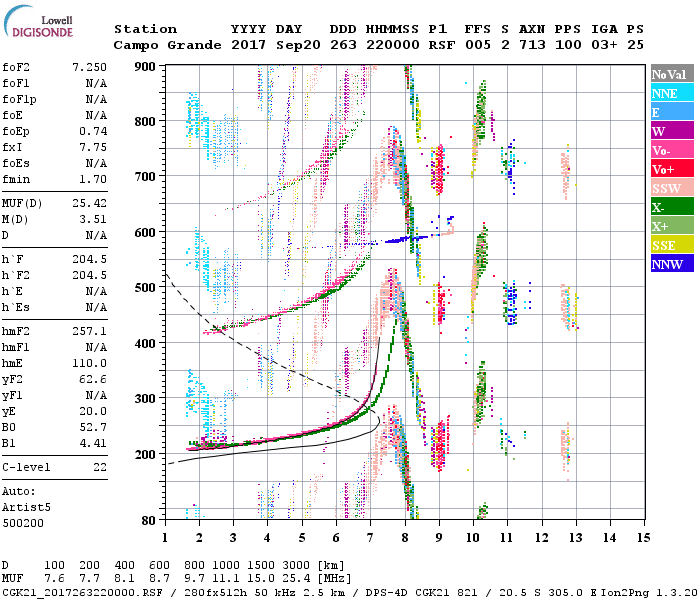The image size is (700, 600).
Task: Click the PPS value 100
Action: pyautogui.click(x=568, y=45)
